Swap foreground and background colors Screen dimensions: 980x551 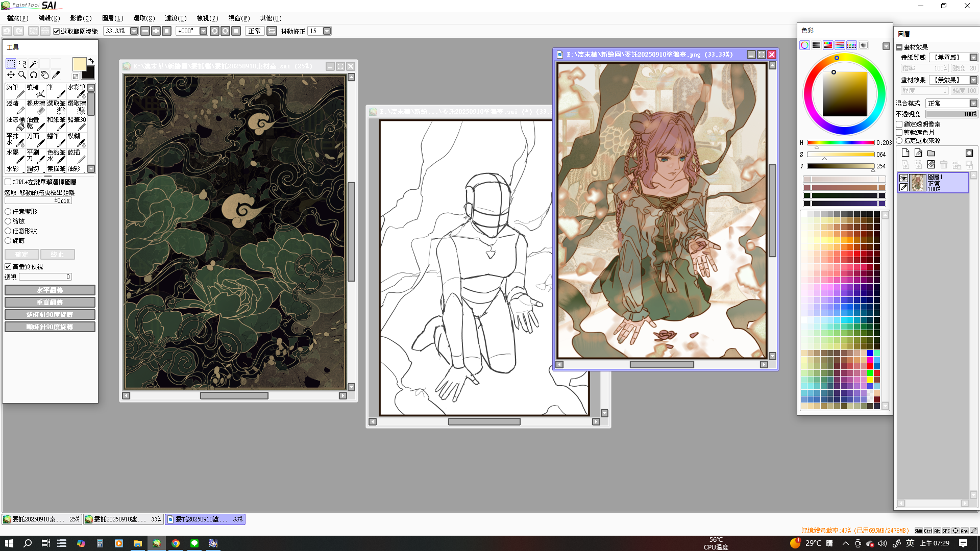(x=91, y=61)
